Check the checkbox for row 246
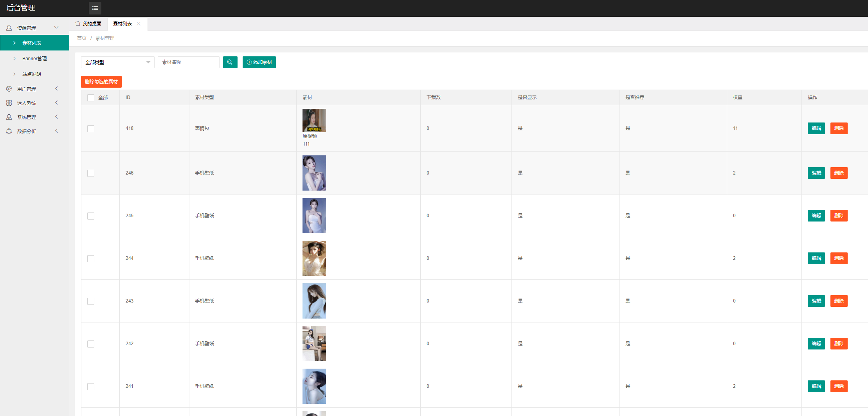The width and height of the screenshot is (868, 416). [x=91, y=173]
